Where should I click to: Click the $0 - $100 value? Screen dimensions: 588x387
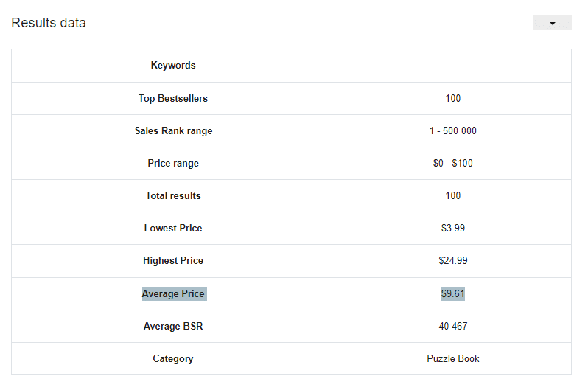pyautogui.click(x=452, y=163)
